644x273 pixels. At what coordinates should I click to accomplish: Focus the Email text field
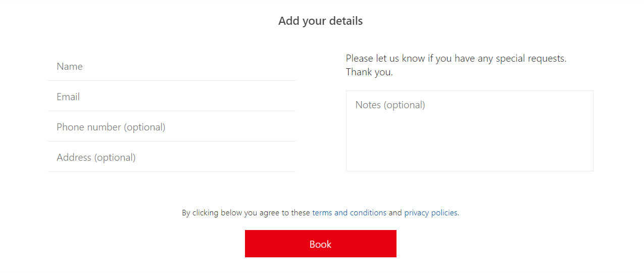(x=172, y=97)
